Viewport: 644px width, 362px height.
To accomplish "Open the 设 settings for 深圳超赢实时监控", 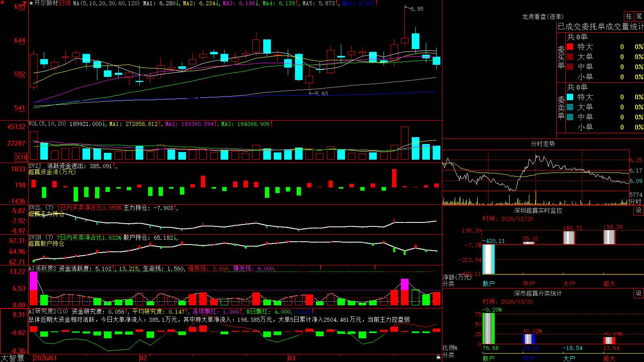I will [639, 210].
